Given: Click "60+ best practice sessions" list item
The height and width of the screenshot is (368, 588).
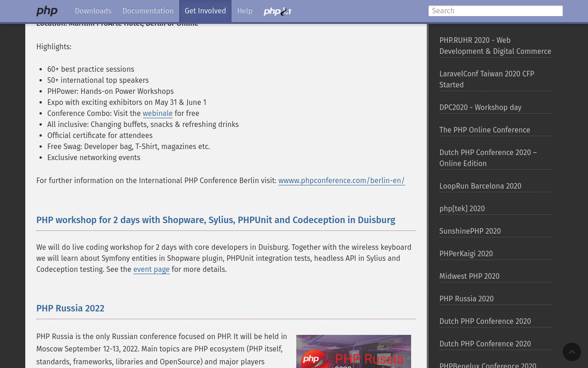Looking at the screenshot, I should pyautogui.click(x=90, y=69).
